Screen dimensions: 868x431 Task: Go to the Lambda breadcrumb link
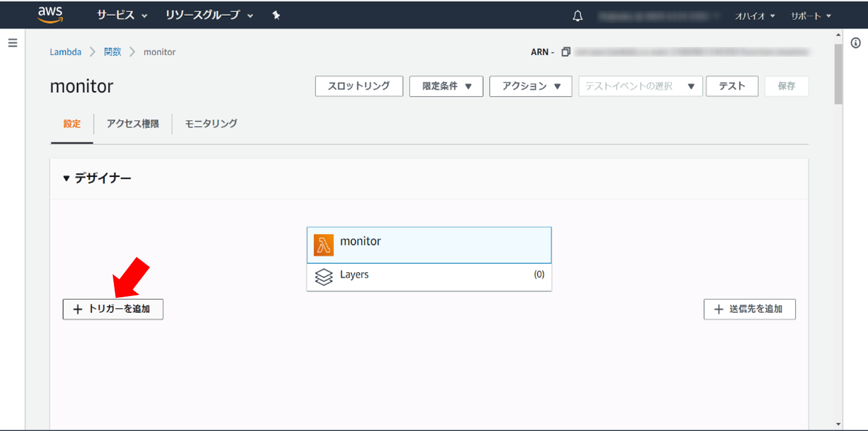click(65, 52)
